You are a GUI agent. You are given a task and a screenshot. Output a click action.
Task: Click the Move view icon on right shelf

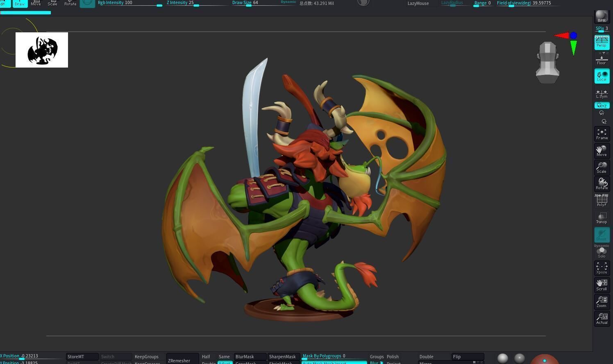click(602, 151)
